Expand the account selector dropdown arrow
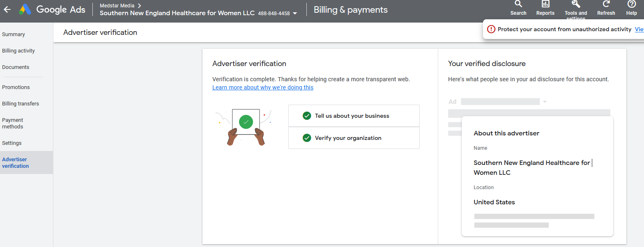This screenshot has width=644, height=247. [295, 14]
